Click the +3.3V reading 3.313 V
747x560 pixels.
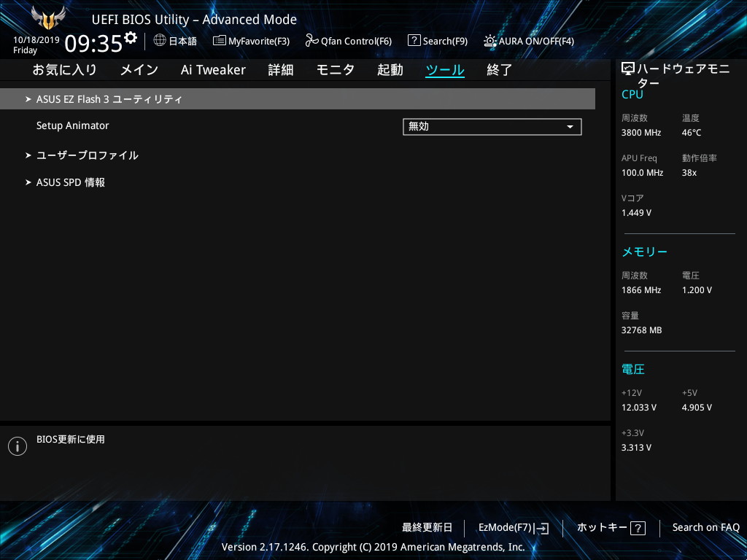(x=636, y=448)
